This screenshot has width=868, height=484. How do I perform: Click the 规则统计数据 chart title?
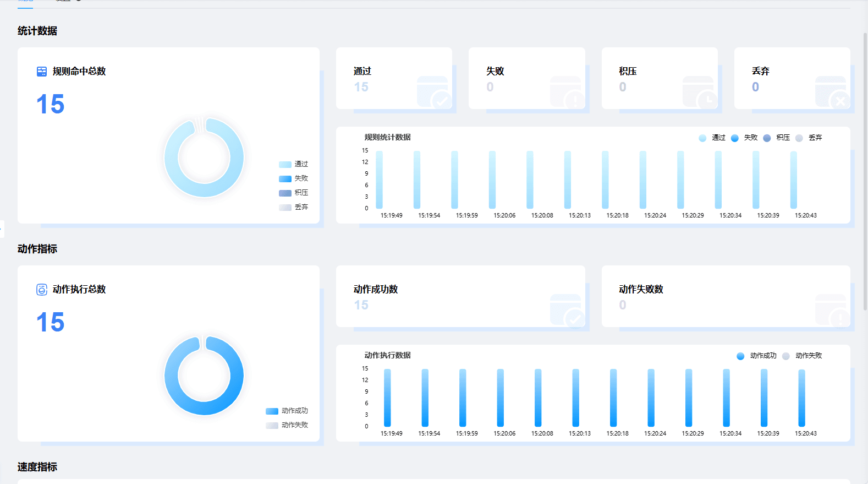387,137
